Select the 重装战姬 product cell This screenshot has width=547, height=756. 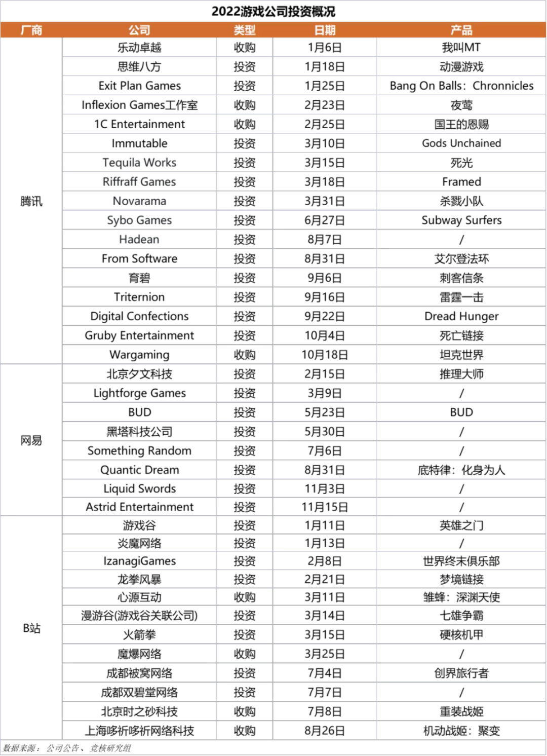click(461, 711)
